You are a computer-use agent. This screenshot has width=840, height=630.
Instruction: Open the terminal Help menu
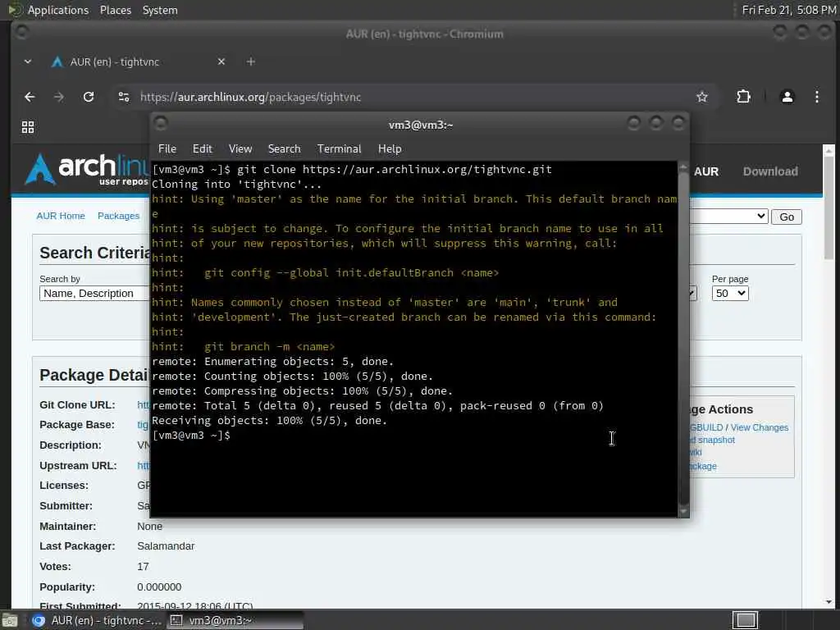click(390, 149)
